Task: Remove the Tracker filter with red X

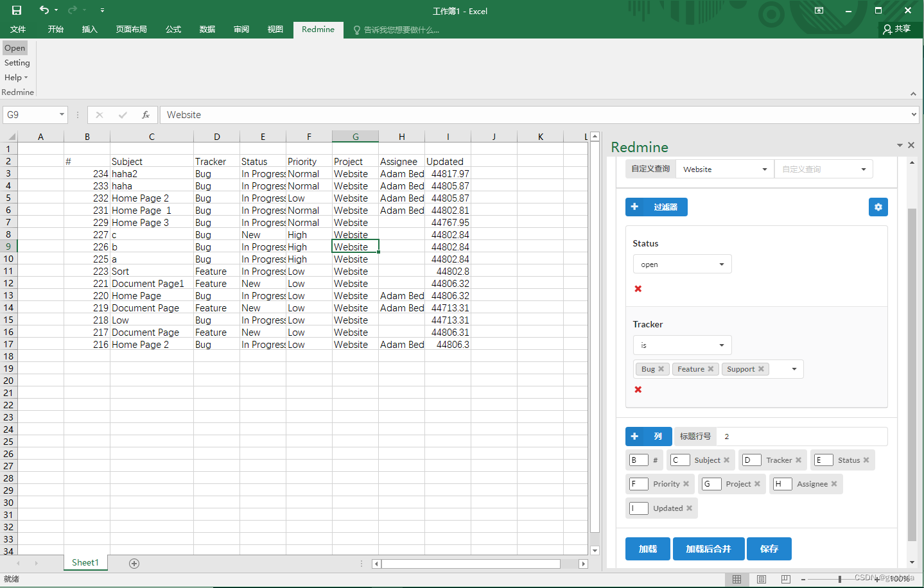Action: click(638, 390)
